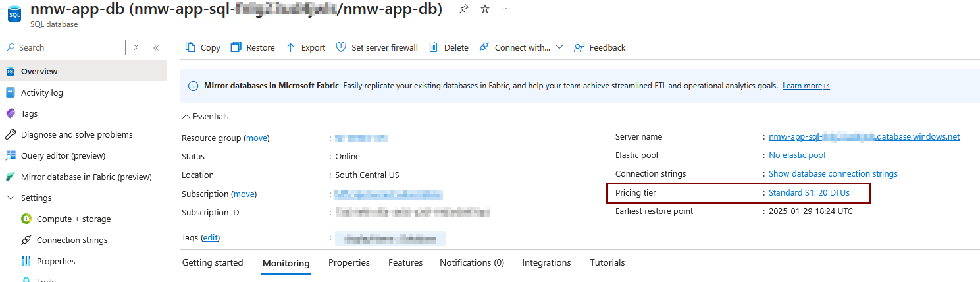Switch to the Notifications (0) tab
The height and width of the screenshot is (282, 980).
(x=472, y=262)
